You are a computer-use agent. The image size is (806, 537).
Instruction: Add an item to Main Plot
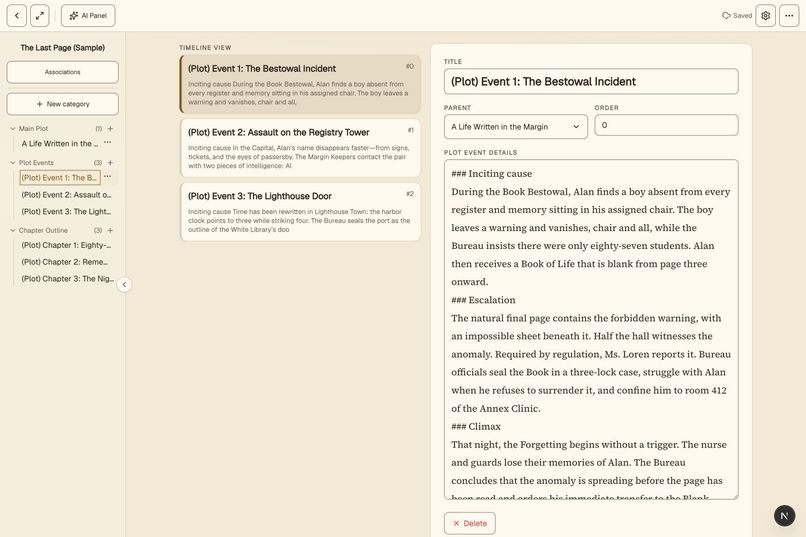(110, 128)
